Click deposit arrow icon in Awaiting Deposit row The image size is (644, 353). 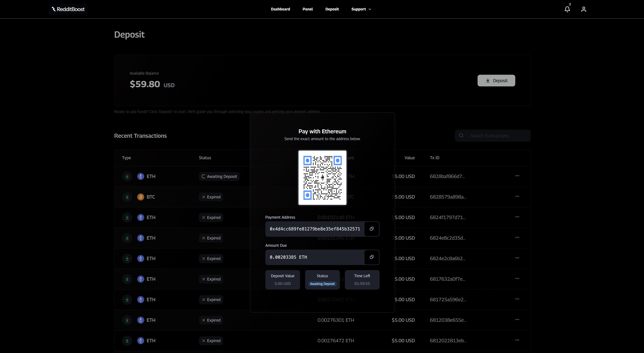pos(127,177)
